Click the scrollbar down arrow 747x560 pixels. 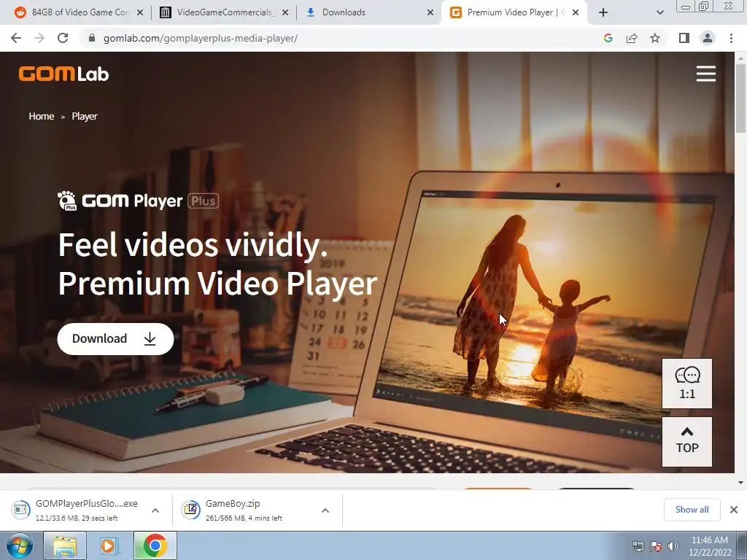(740, 483)
